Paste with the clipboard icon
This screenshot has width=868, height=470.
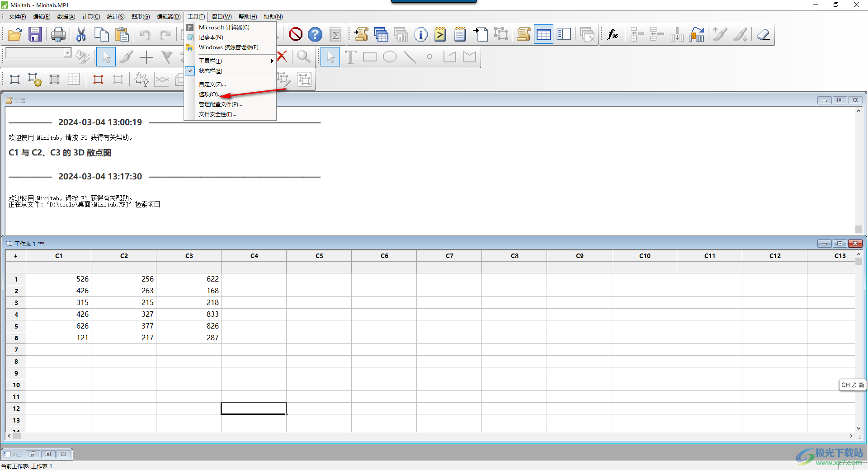coord(122,34)
